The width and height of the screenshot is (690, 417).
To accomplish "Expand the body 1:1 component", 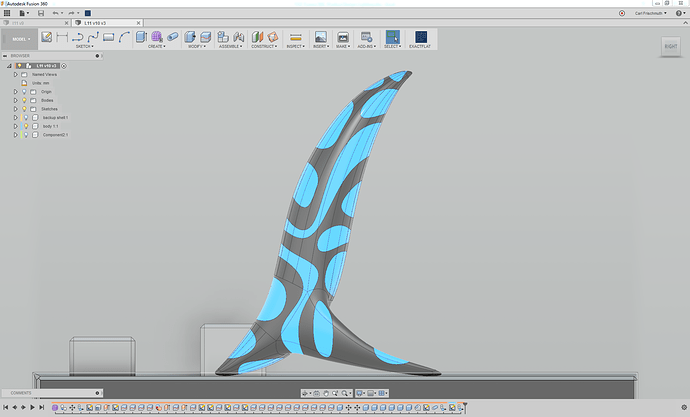I will pyautogui.click(x=16, y=126).
